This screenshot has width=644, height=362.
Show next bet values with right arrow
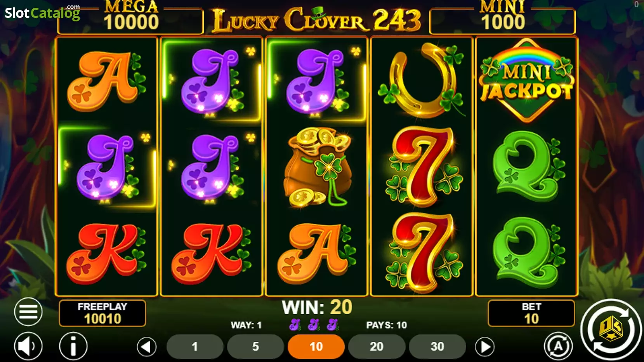pyautogui.click(x=485, y=346)
